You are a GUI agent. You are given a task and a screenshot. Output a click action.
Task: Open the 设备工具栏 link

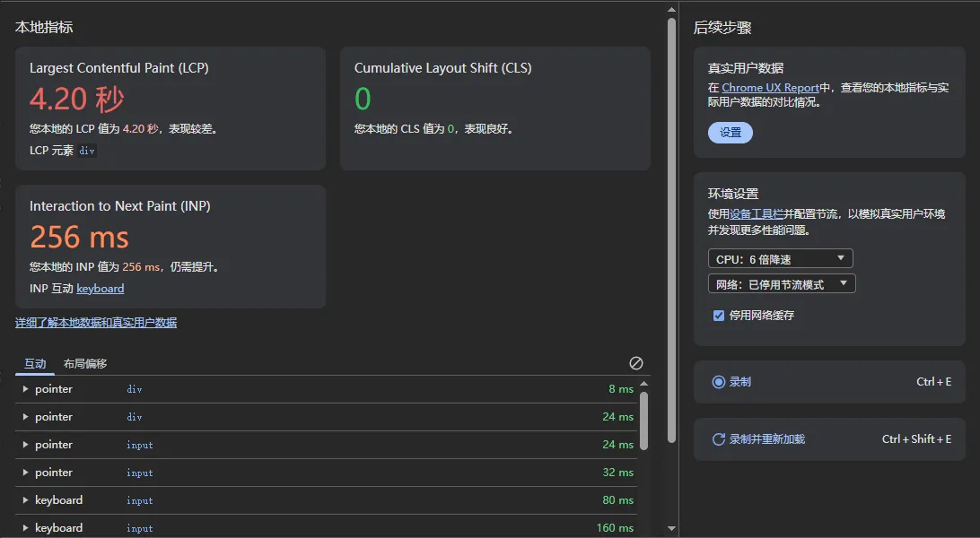757,214
